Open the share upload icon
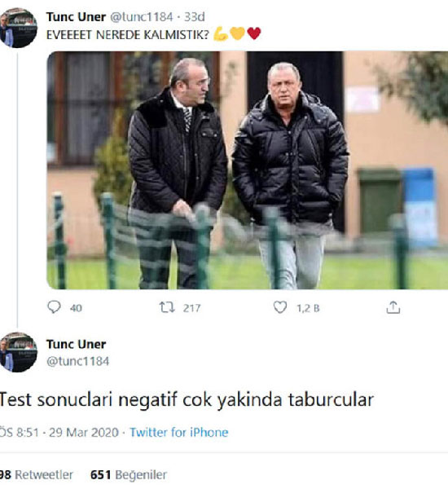Image resolution: width=448 pixels, height=489 pixels. (x=393, y=307)
